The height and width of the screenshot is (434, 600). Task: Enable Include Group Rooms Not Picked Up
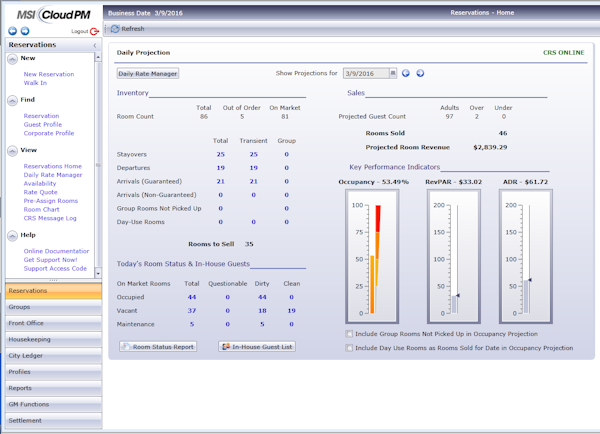(x=348, y=334)
